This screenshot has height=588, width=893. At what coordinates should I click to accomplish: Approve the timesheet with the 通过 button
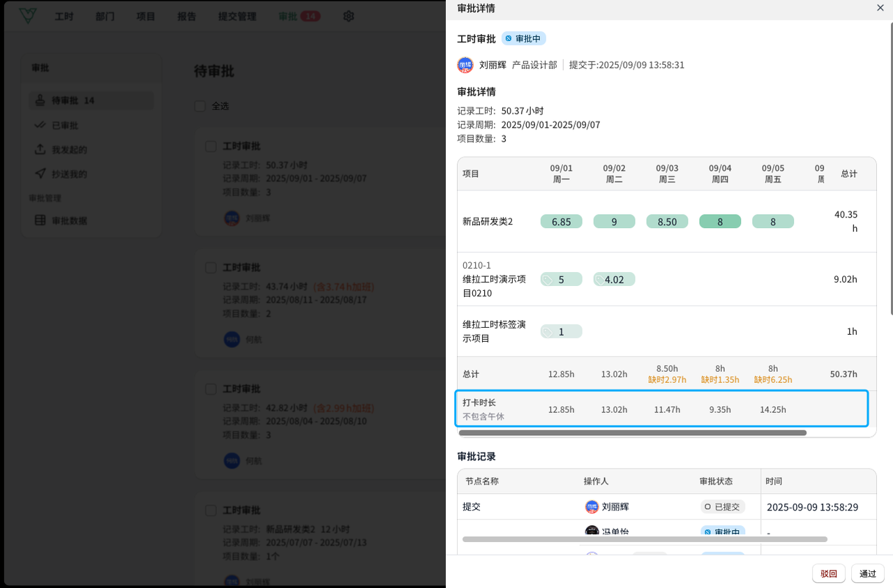[867, 573]
